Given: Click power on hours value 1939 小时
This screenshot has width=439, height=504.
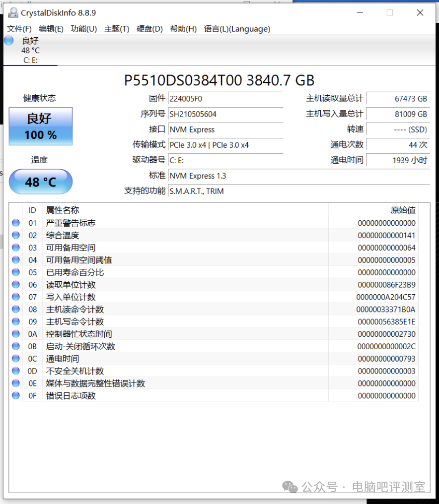Looking at the screenshot, I should coord(398,160).
